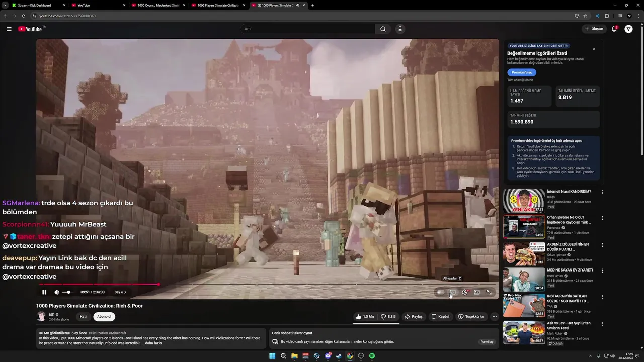Viewport: 644px width, 362px height.
Task: Toggle the autoplay switch in player
Action: pyautogui.click(x=440, y=292)
